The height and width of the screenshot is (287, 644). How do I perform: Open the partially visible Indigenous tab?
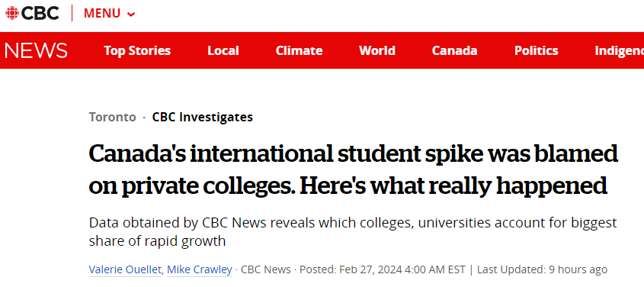620,50
